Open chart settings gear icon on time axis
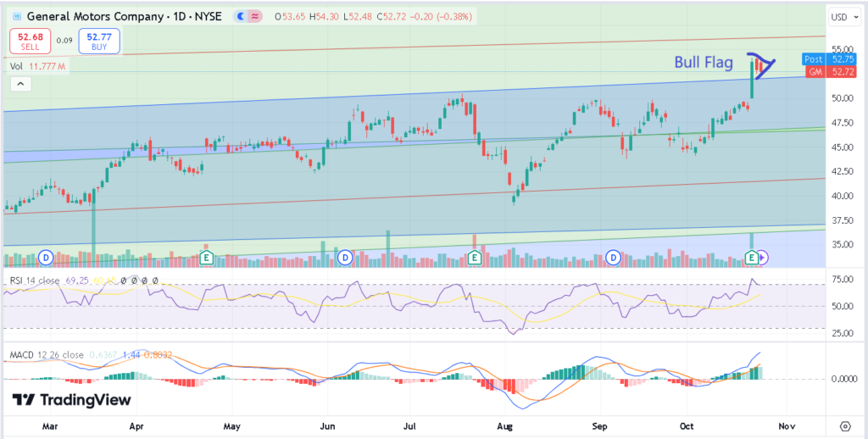The width and height of the screenshot is (868, 439). point(845,426)
